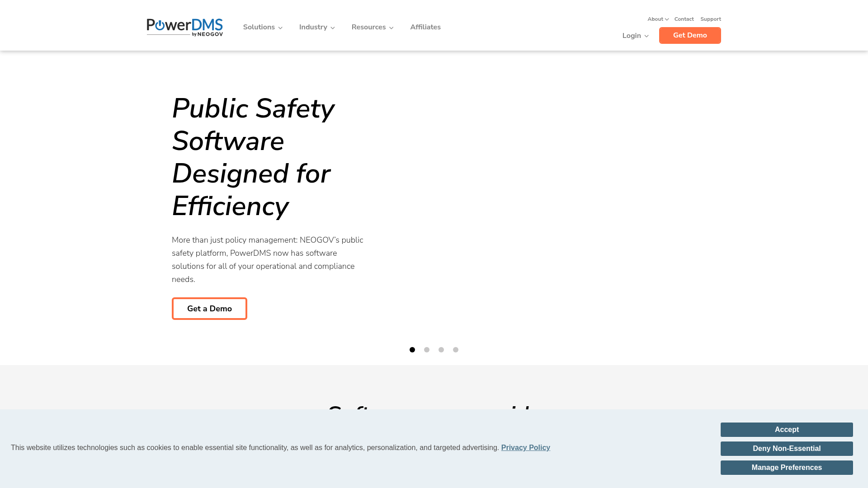This screenshot has width=868, height=488.
Task: Jump to the fourth carousel slide dot
Action: click(455, 350)
